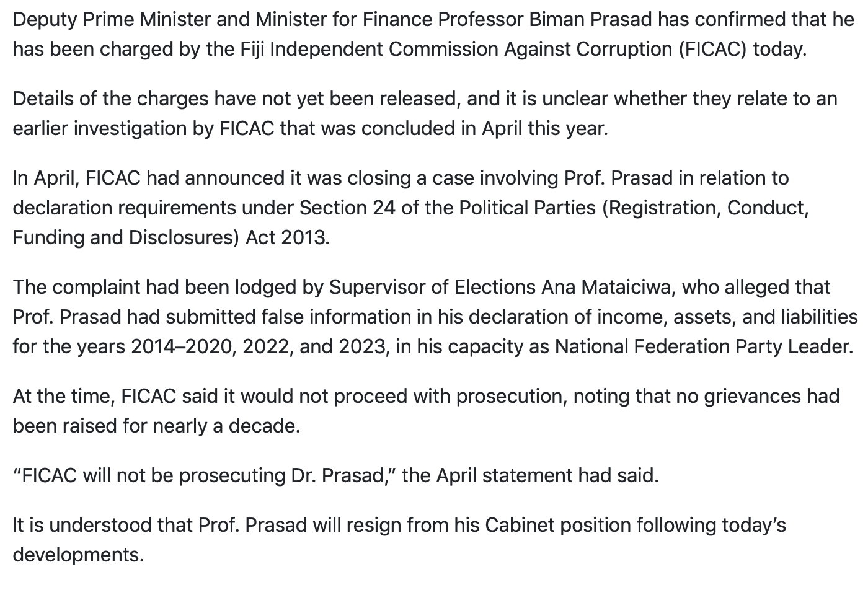Click the words "earlier investigation"
The height and width of the screenshot is (590, 868).
point(112,129)
